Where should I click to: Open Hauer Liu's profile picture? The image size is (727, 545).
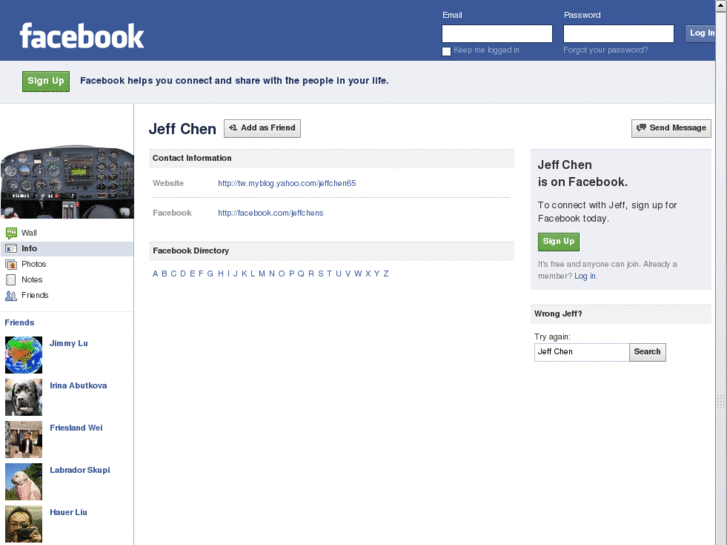coord(24,524)
